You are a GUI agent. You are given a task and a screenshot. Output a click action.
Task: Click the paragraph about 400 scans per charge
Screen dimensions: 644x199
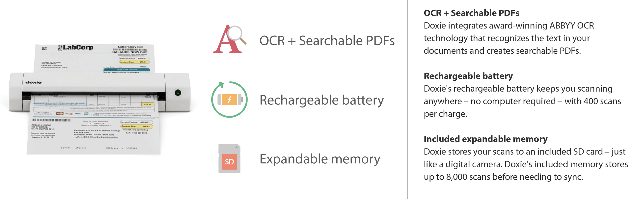pos(522,101)
